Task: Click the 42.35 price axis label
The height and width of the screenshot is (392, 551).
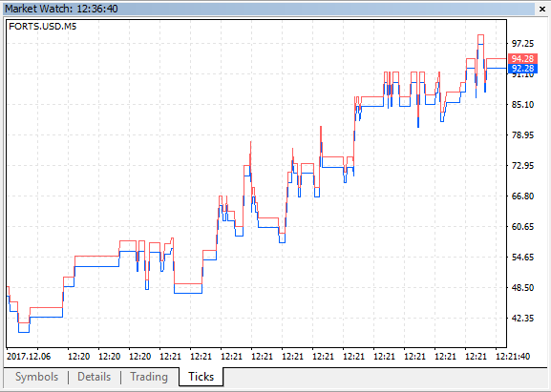Action: click(x=522, y=319)
